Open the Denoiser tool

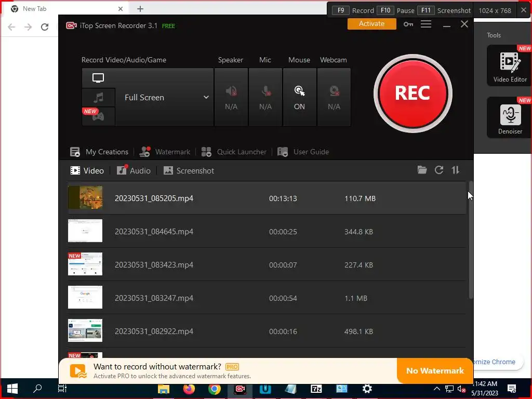pos(510,117)
